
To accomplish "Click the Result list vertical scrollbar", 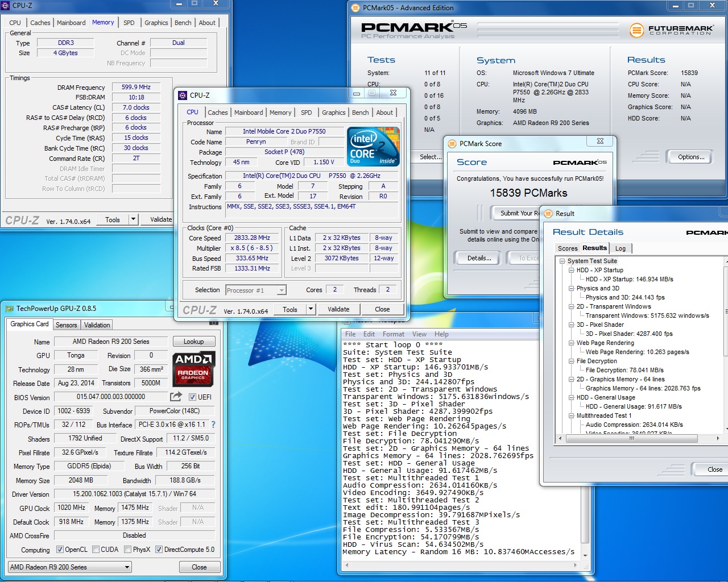I will 725,344.
